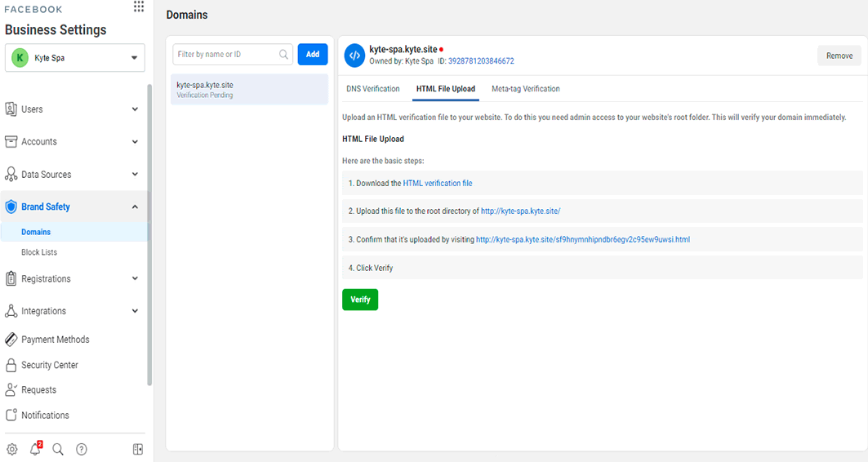Download the HTML verification file link
Image resolution: width=868 pixels, height=462 pixels.
438,183
